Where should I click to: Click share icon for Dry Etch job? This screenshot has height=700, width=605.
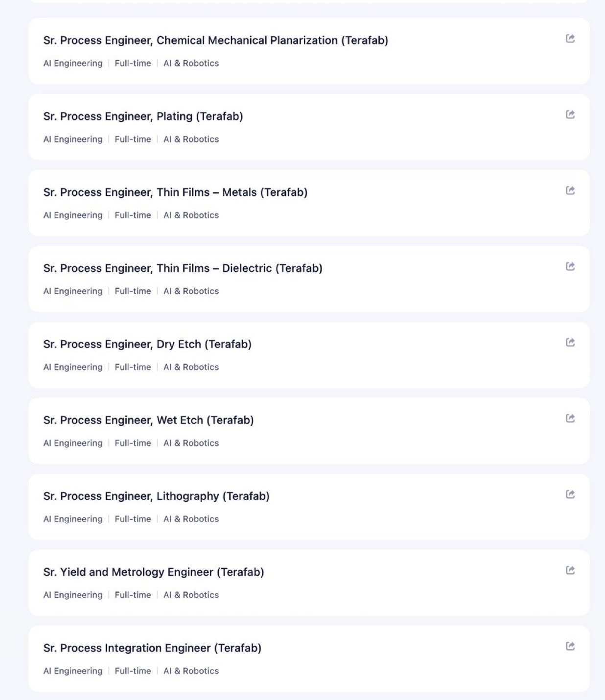(x=570, y=342)
